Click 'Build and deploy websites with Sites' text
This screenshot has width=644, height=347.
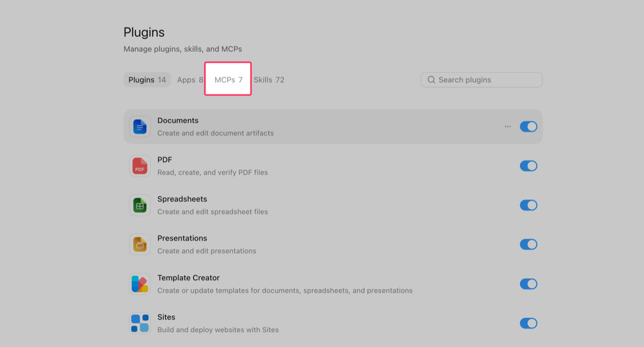[218, 330]
